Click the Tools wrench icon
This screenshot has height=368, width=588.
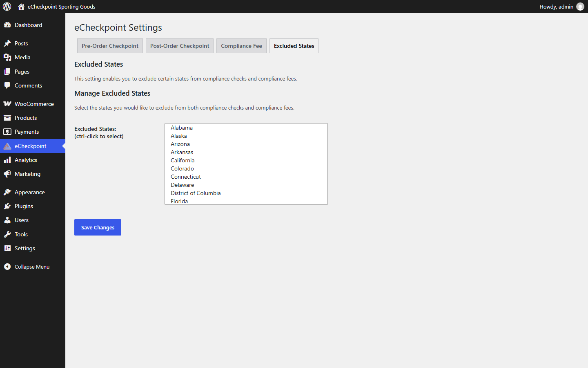pos(7,234)
